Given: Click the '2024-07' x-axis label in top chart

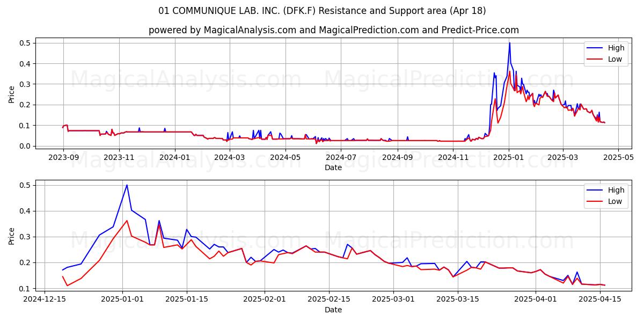Looking at the screenshot, I should pyautogui.click(x=341, y=157).
